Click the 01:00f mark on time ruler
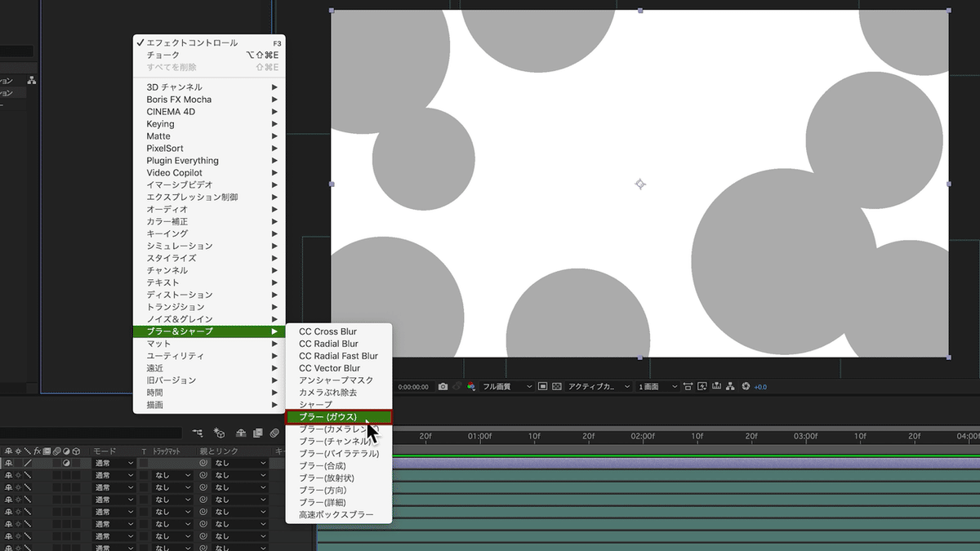This screenshot has height=551, width=980. (x=479, y=437)
